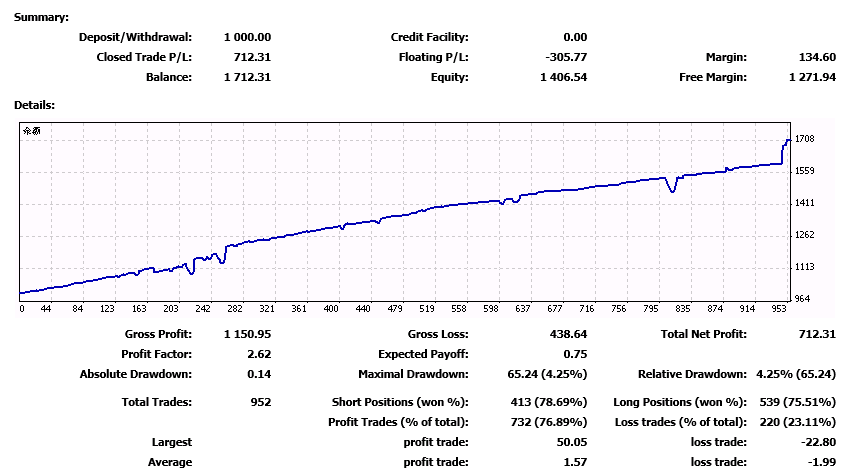
Task: Select the Expected Payoff value 0.75
Action: 575,354
